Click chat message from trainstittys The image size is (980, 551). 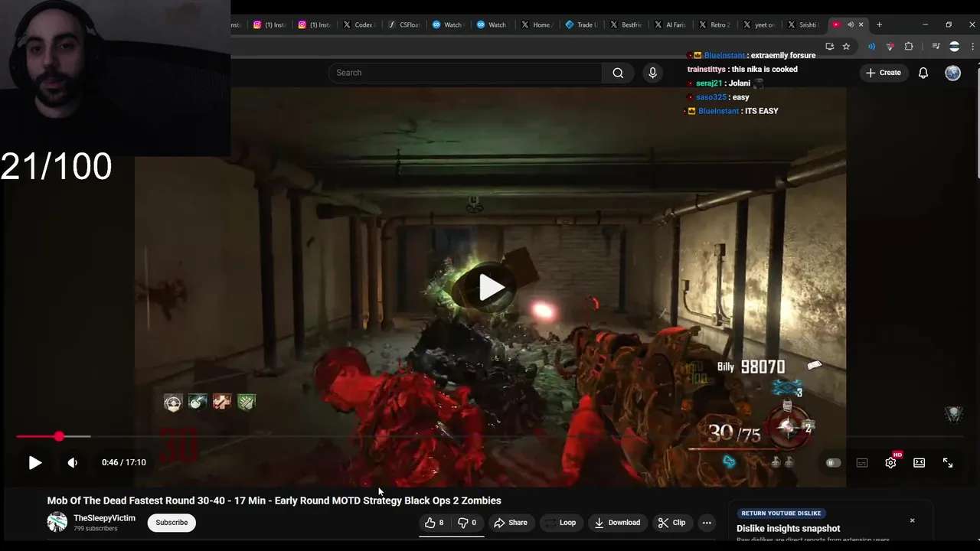[743, 69]
